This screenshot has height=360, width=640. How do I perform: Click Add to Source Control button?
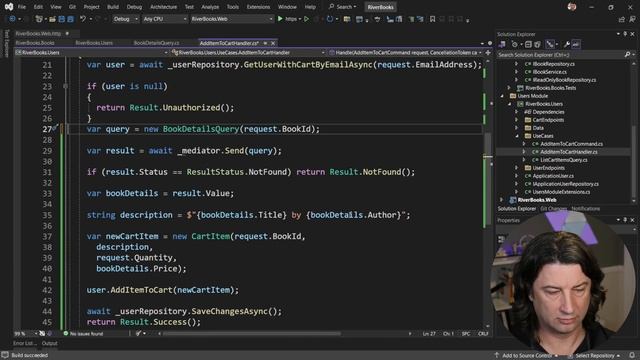[x=527, y=356]
